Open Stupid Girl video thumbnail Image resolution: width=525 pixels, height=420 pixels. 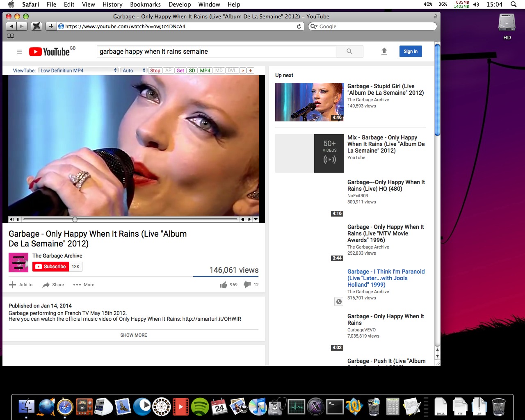[x=310, y=102]
